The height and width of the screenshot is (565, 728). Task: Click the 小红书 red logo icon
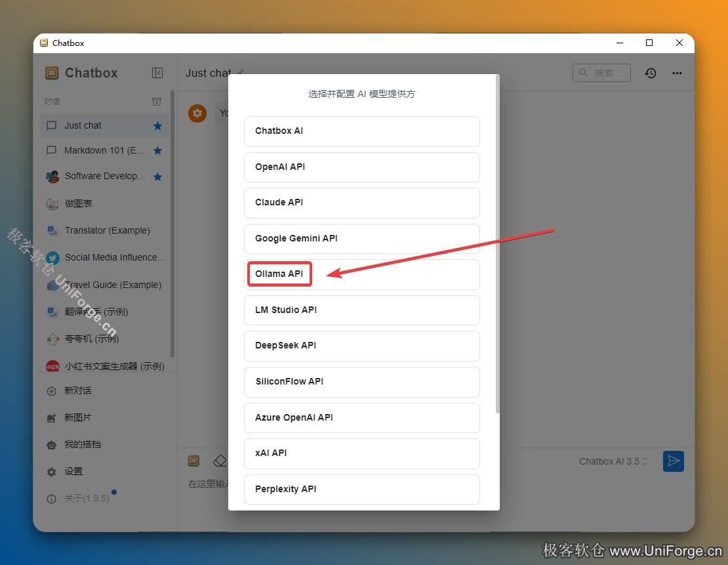pos(52,367)
